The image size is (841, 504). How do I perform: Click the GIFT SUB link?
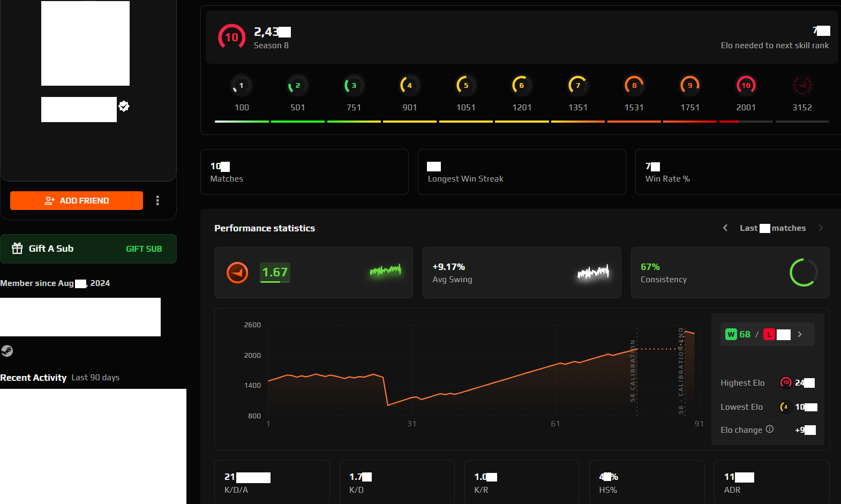point(144,249)
